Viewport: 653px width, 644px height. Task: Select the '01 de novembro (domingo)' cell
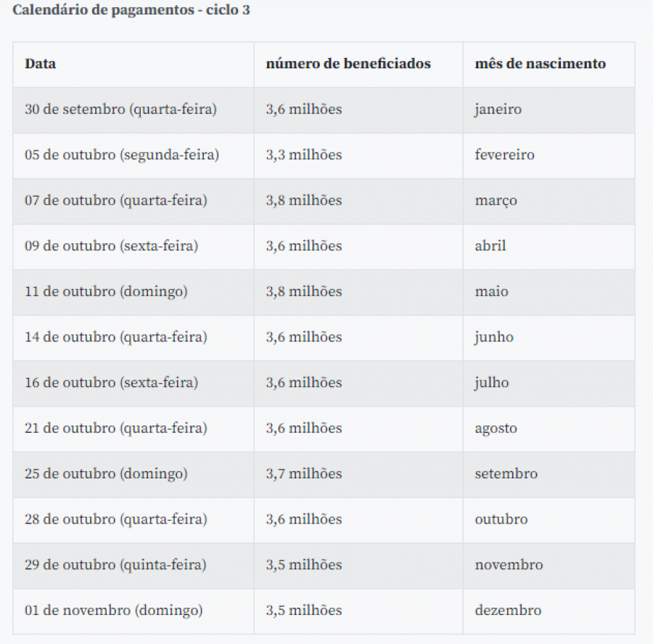pos(134,611)
